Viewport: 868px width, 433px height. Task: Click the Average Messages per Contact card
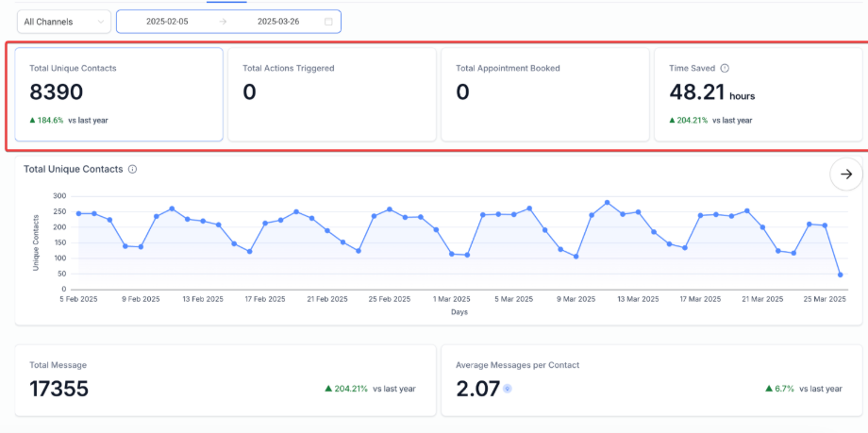[650, 380]
